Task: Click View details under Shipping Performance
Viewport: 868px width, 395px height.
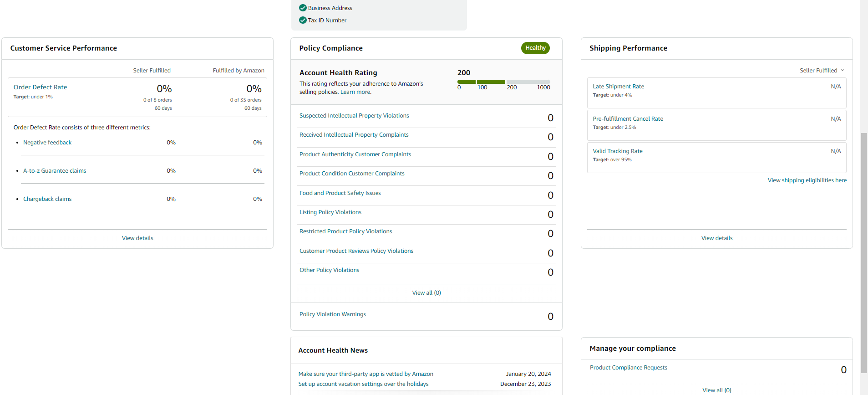Action: [717, 238]
